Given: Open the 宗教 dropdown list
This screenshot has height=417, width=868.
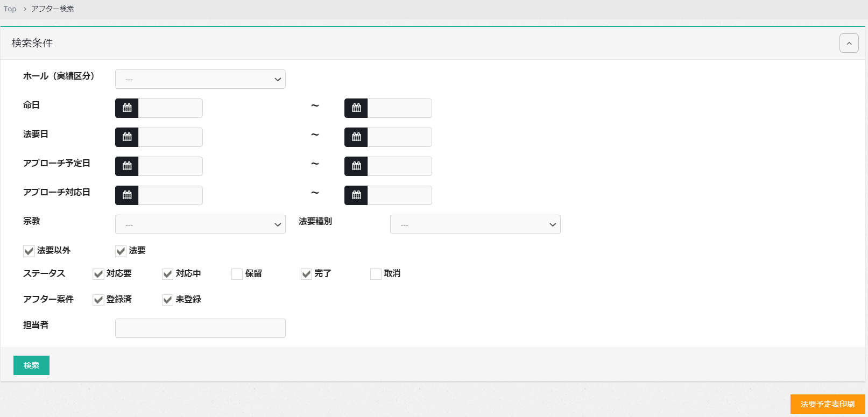Looking at the screenshot, I should pyautogui.click(x=200, y=224).
